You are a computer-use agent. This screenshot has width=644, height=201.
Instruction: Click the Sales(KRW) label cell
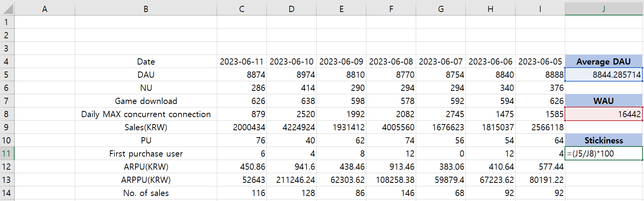tap(146, 127)
